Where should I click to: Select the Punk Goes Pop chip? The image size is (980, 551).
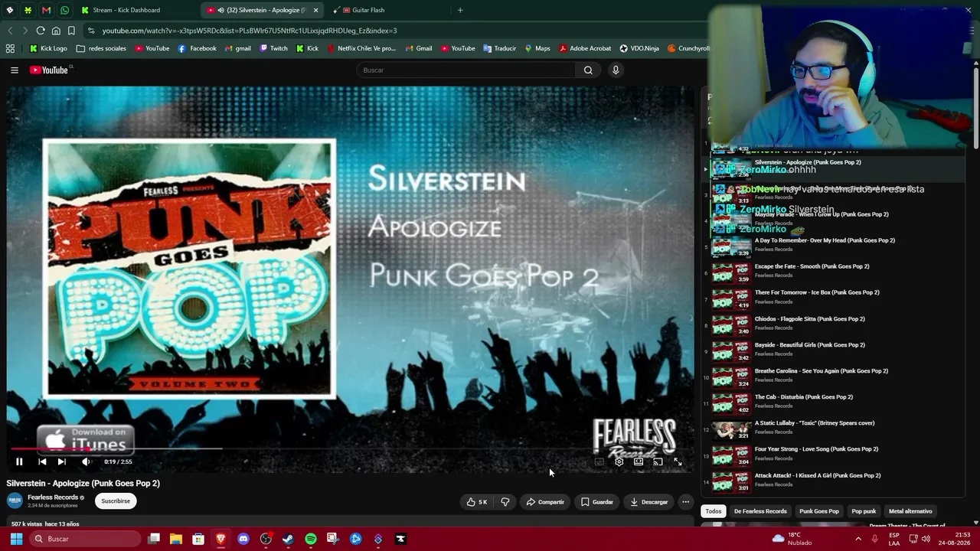(819, 511)
